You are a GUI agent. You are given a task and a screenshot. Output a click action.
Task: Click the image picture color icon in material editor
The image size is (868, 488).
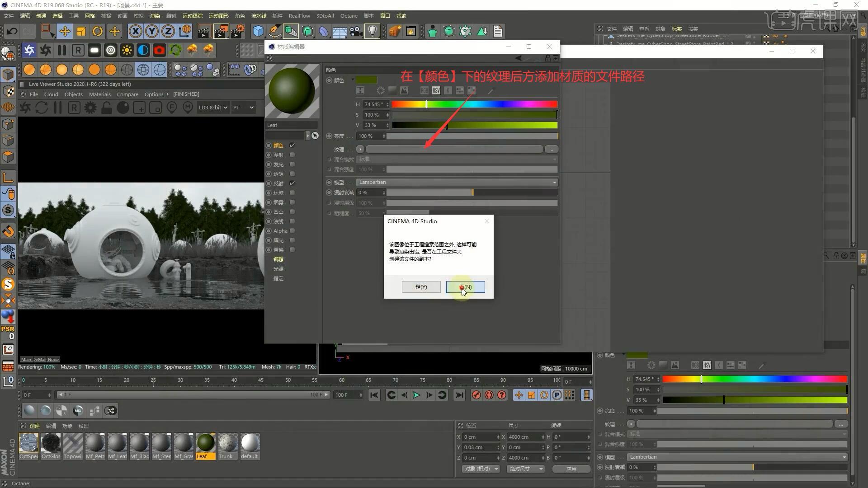(x=404, y=90)
